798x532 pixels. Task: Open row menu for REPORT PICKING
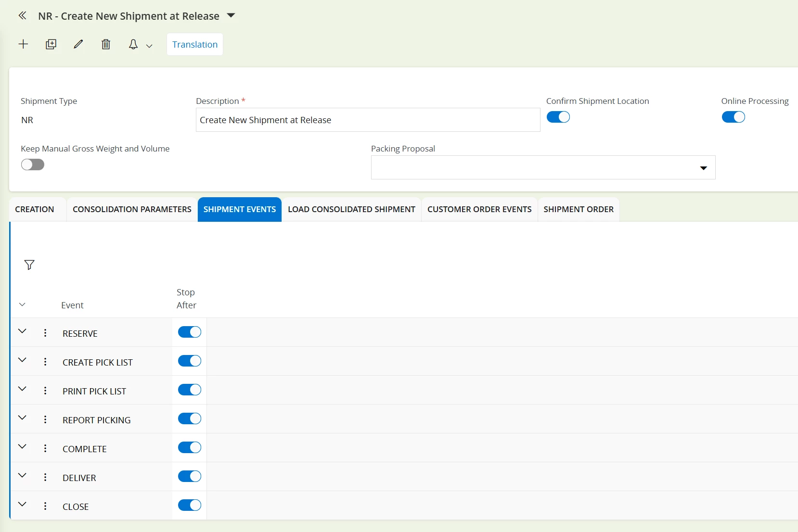[x=45, y=419]
